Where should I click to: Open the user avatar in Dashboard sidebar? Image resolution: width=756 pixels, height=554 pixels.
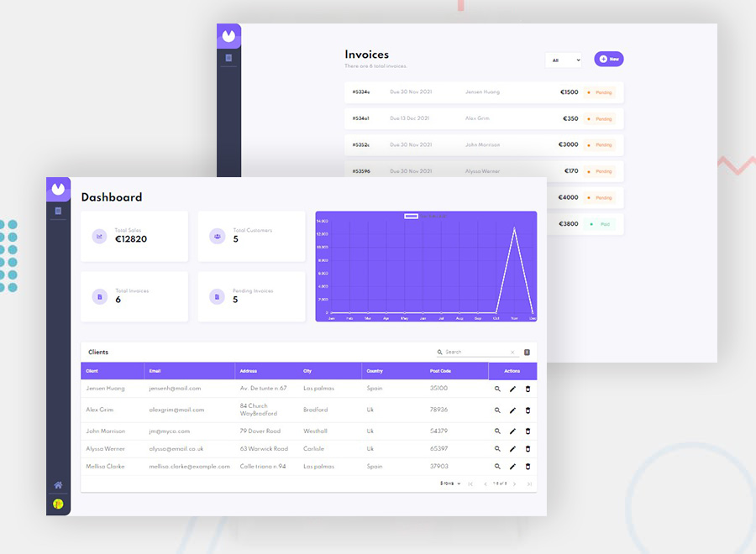58,504
